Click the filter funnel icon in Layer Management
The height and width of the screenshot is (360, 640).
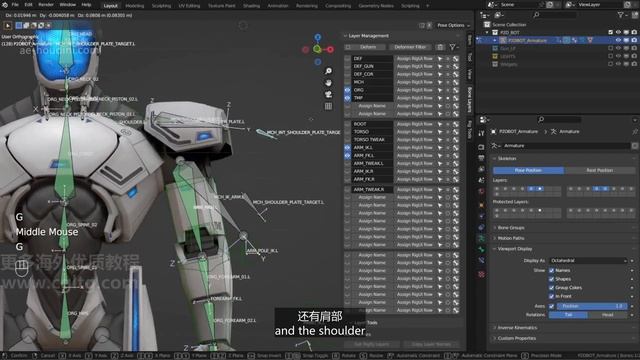tap(453, 47)
